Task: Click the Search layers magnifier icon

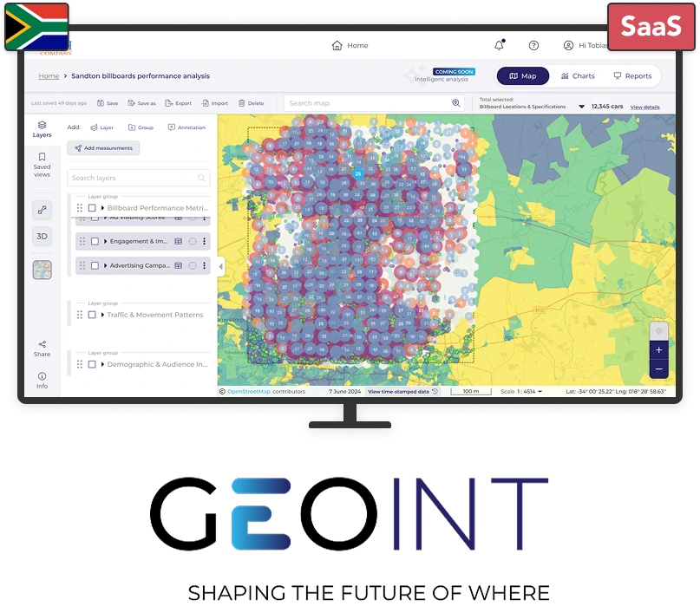Action: (x=201, y=178)
